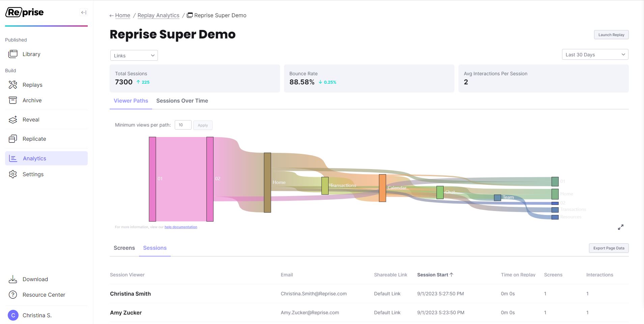The image size is (644, 324).
Task: Sort by the Screens column header
Action: click(x=553, y=275)
